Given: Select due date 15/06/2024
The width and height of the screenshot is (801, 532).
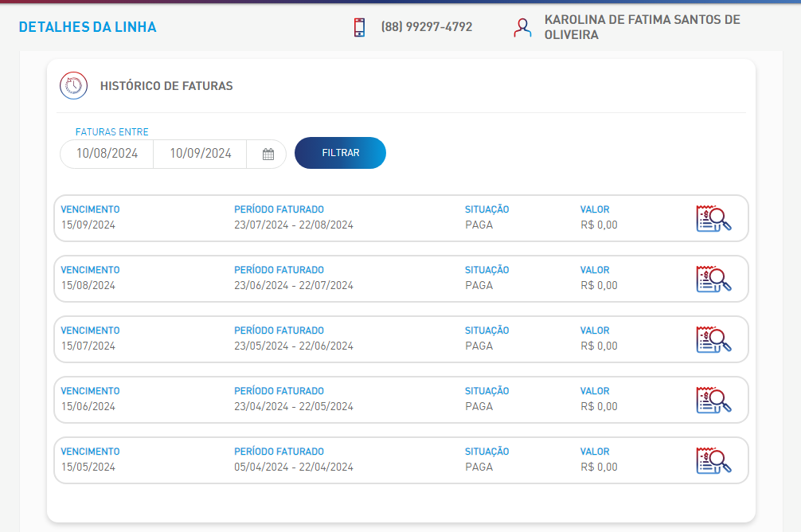Looking at the screenshot, I should [x=88, y=406].
